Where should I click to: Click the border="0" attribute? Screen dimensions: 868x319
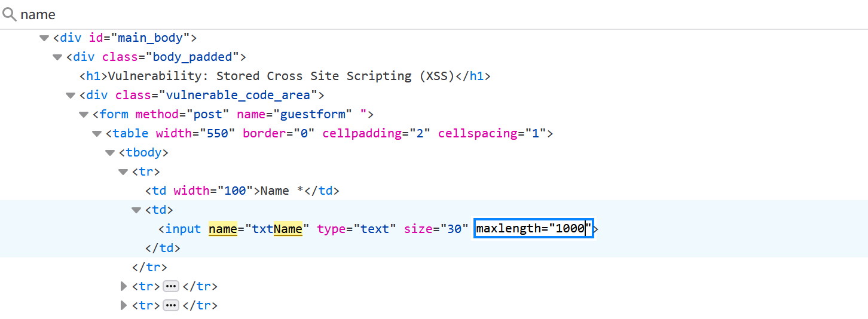click(279, 133)
